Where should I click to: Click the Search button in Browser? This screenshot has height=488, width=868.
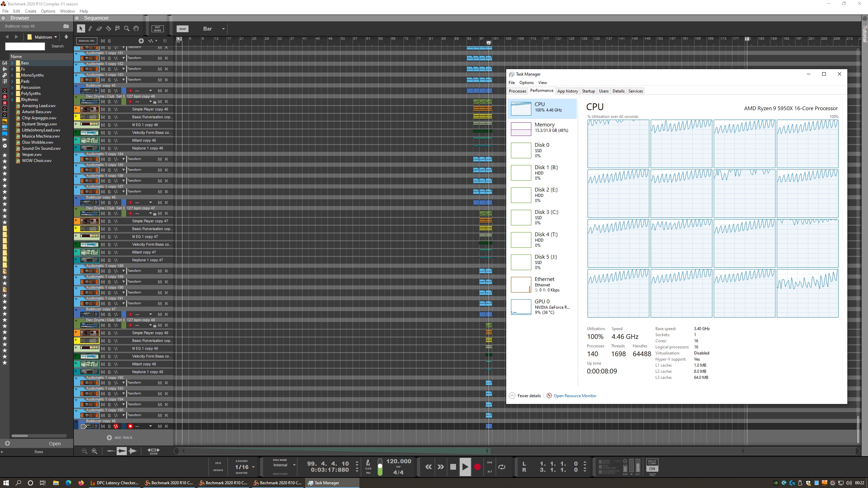coord(57,46)
